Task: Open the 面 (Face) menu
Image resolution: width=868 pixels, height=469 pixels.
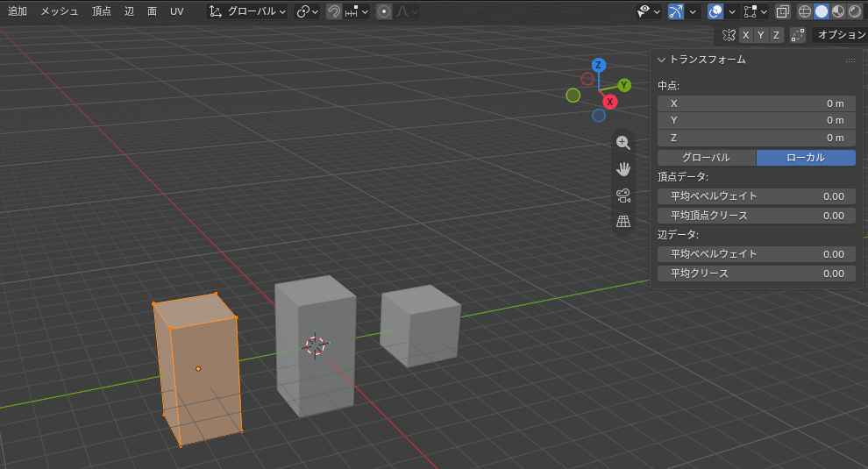Action: click(153, 11)
